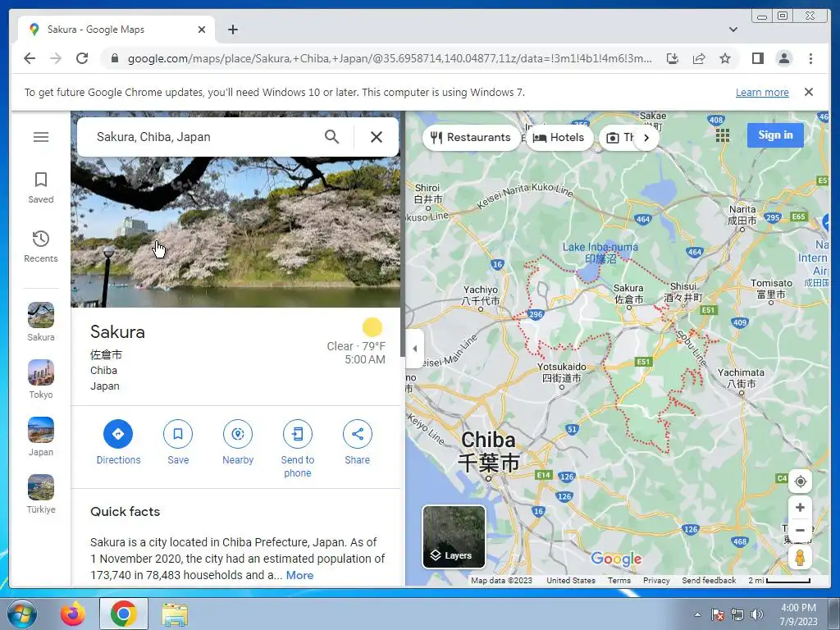Screen dimensions: 840x630
Task: Show hidden tray icons arrow
Action: (697, 614)
